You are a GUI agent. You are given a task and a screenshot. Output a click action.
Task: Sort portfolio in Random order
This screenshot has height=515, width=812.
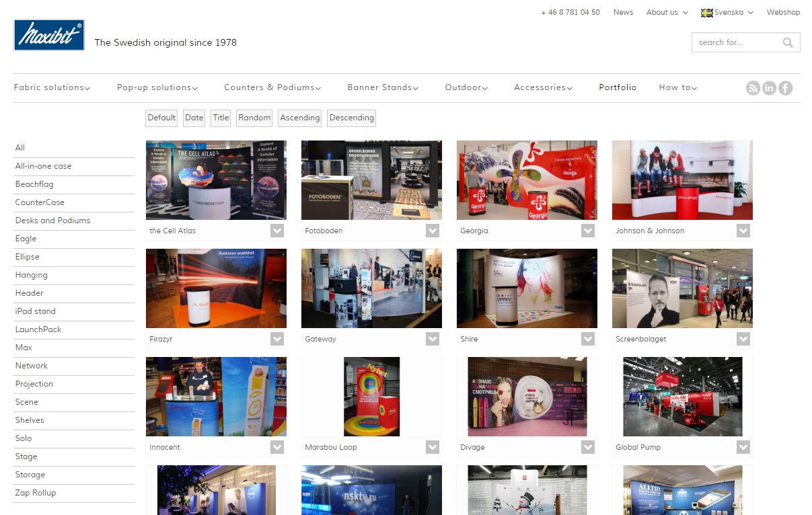pyautogui.click(x=254, y=118)
